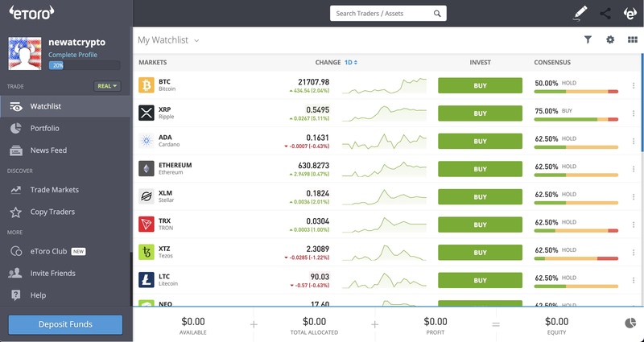This screenshot has width=644, height=342.
Task: Click the share icon in top bar
Action: (605, 14)
